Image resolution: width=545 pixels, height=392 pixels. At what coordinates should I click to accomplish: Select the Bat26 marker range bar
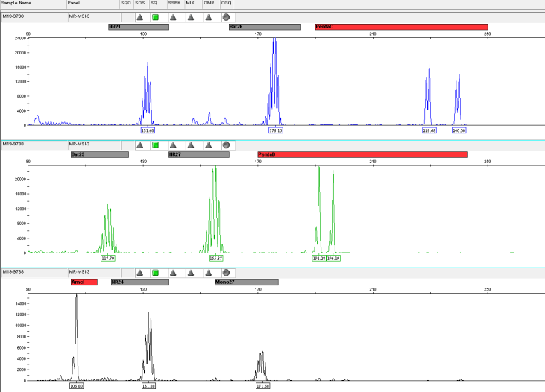click(265, 27)
